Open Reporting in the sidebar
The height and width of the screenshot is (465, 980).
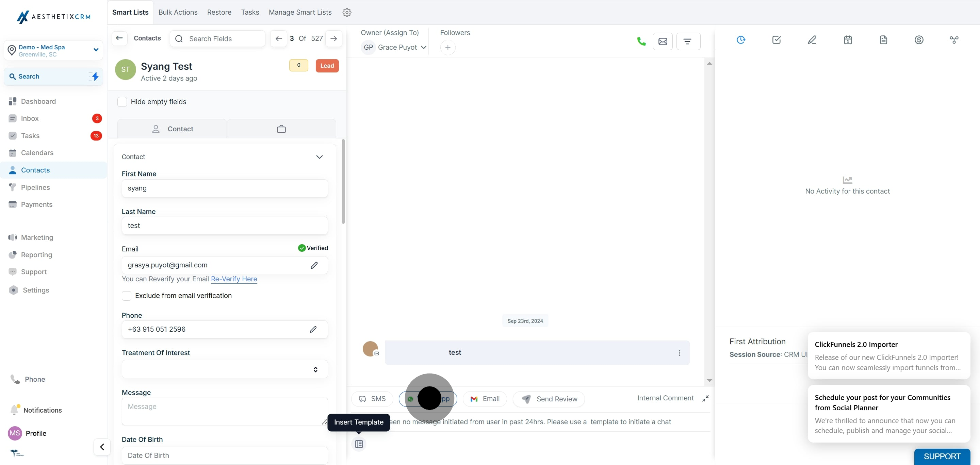coord(36,255)
